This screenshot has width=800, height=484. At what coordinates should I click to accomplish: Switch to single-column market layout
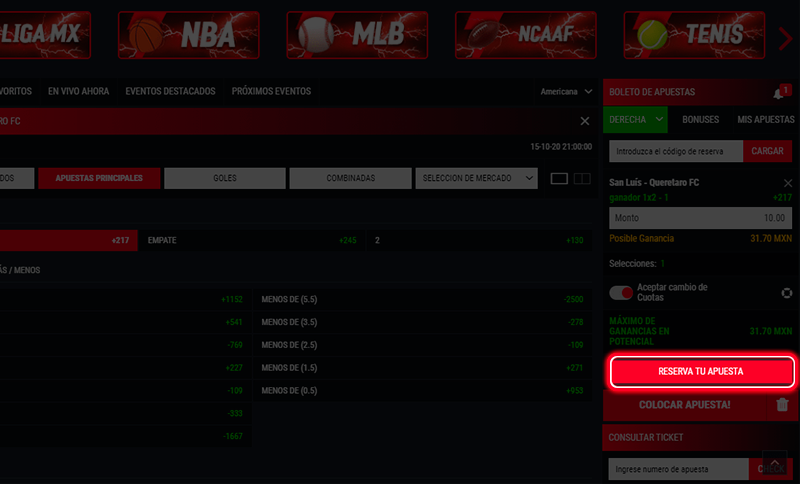pyautogui.click(x=559, y=179)
